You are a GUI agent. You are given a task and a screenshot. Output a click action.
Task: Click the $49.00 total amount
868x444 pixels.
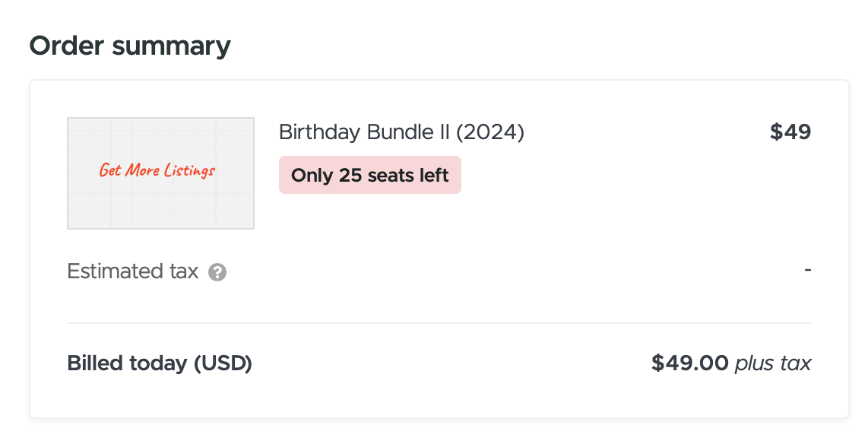click(x=689, y=363)
